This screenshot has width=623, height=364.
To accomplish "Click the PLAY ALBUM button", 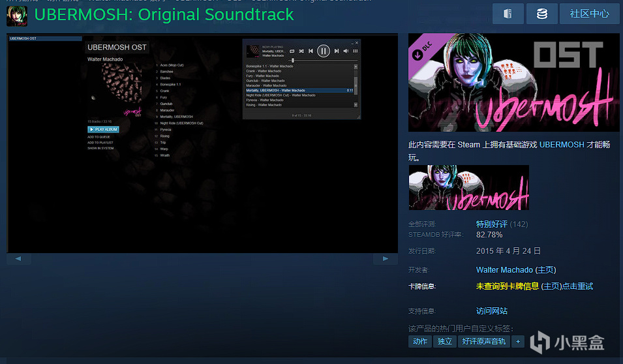I will (x=103, y=130).
